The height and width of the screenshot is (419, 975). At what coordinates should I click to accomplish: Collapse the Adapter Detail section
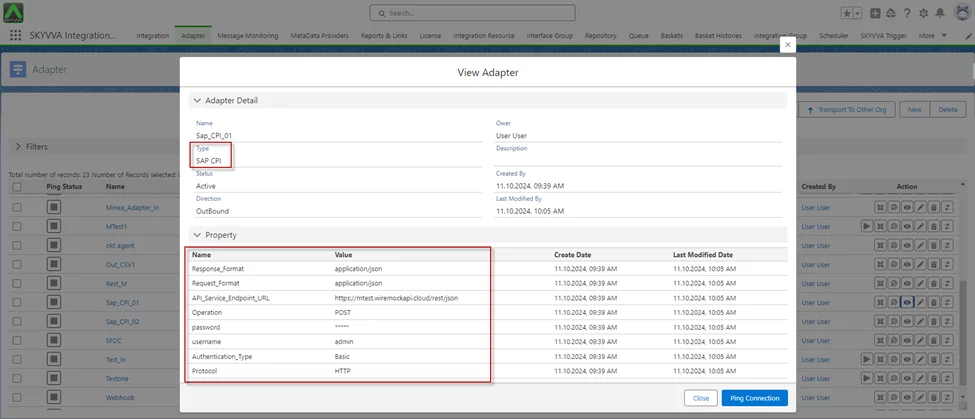[x=196, y=100]
